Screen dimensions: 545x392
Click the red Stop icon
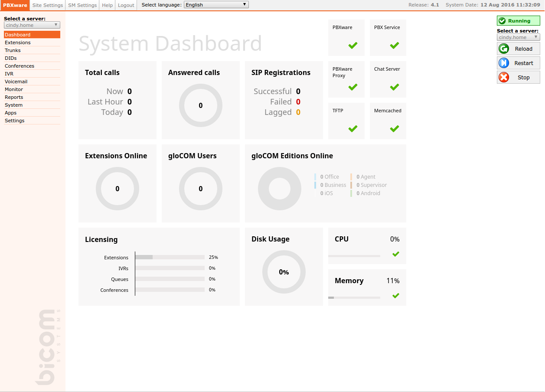pos(503,77)
